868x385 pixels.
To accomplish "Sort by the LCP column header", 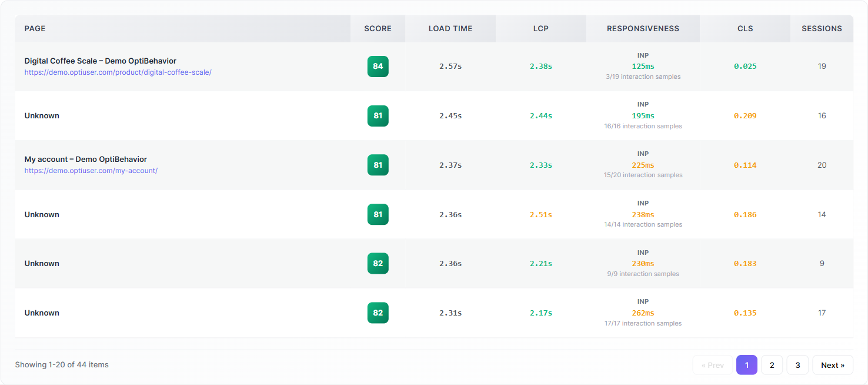I will click(x=541, y=28).
